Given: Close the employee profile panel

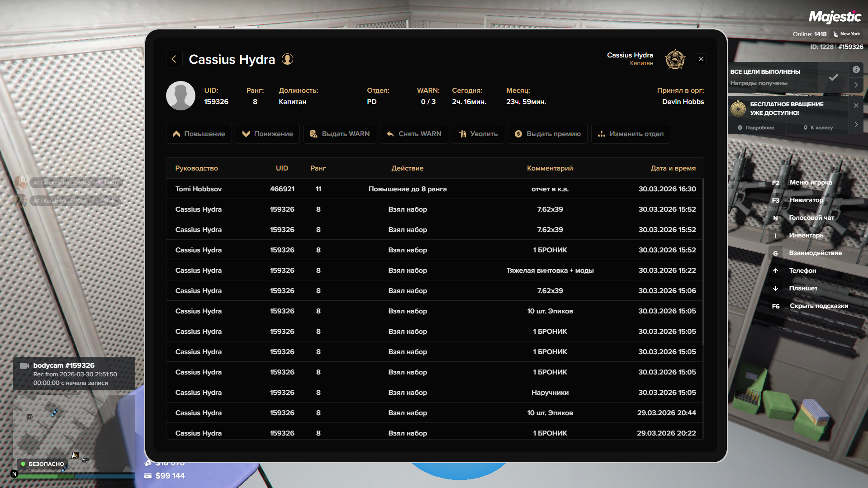Looking at the screenshot, I should point(701,59).
